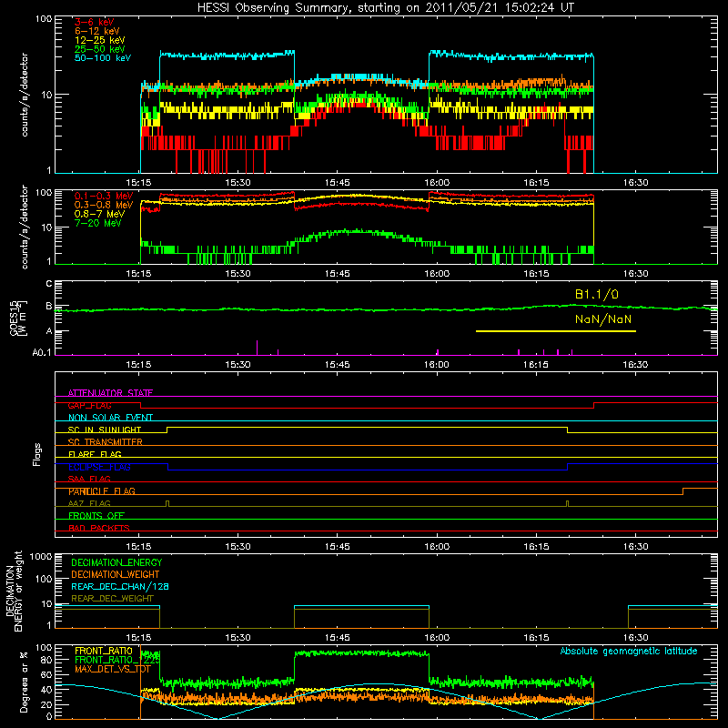728x728 pixels.
Task: Click the PARTICLE_FLAG step-up near the end
Action: pos(682,491)
